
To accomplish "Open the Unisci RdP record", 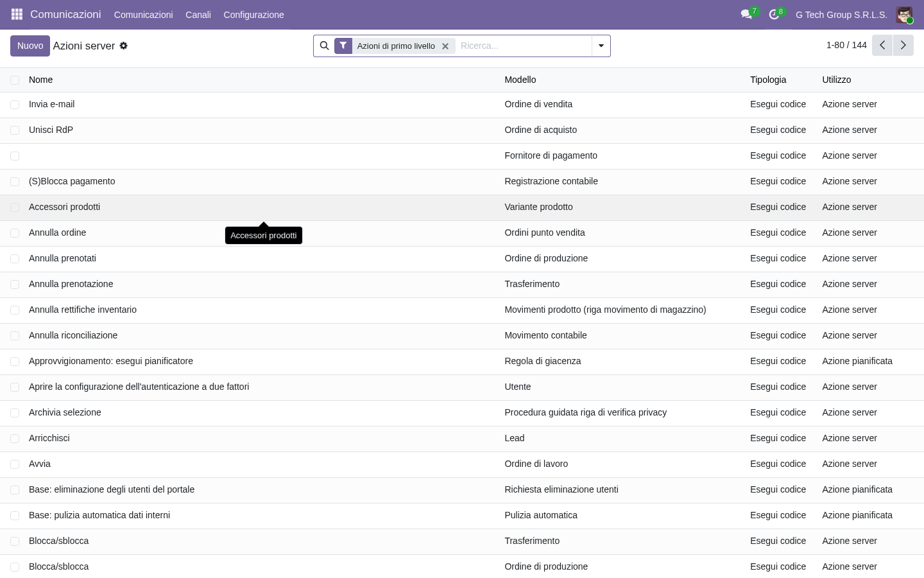I will click(x=51, y=130).
